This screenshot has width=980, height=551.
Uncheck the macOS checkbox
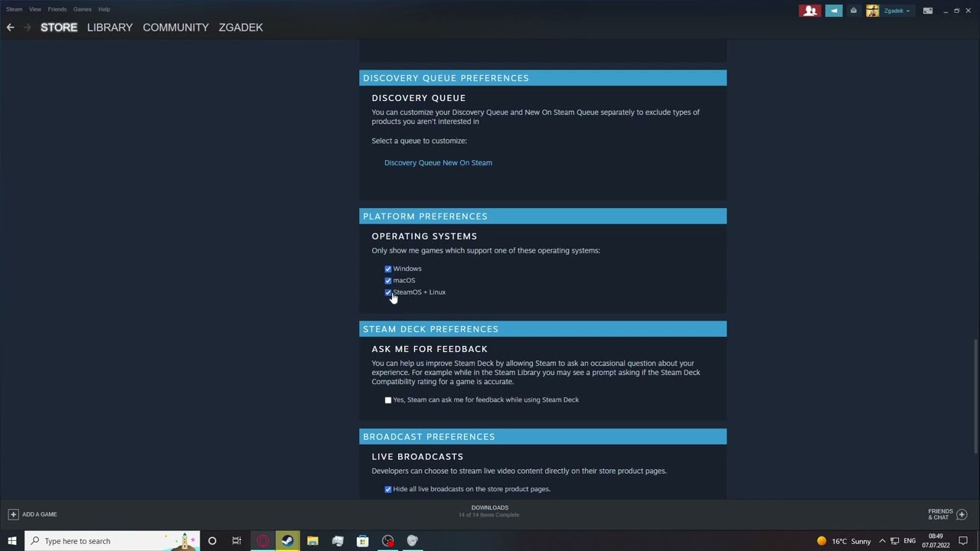388,281
